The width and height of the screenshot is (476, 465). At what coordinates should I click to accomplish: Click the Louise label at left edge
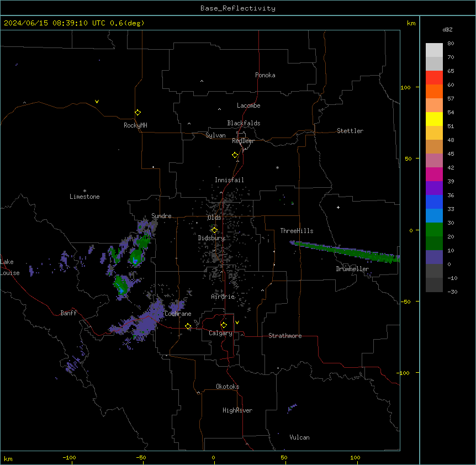point(10,273)
